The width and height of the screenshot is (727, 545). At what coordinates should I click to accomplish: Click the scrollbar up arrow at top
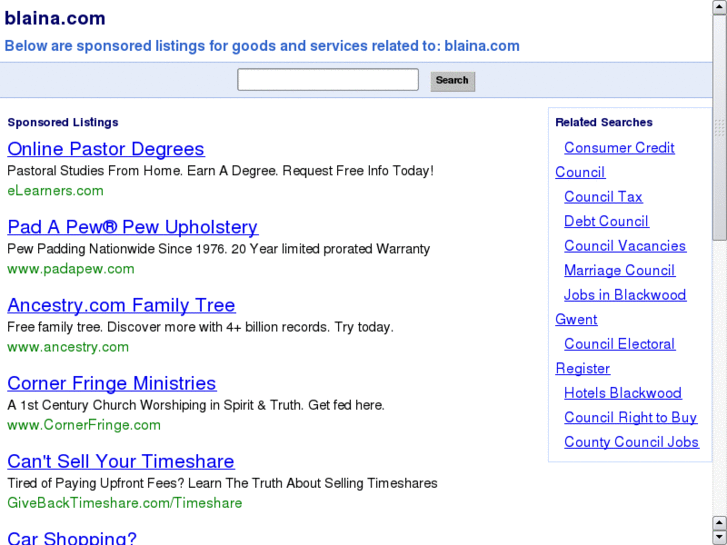coord(720,7)
